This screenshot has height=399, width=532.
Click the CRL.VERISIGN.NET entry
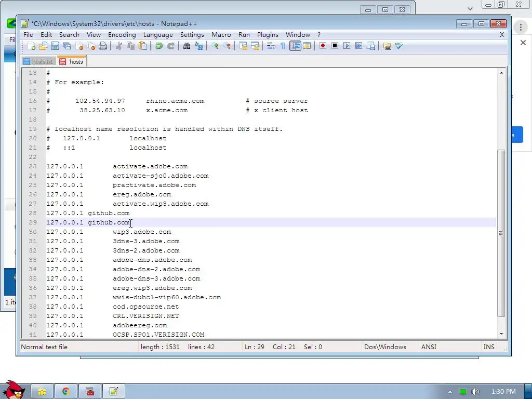145,316
